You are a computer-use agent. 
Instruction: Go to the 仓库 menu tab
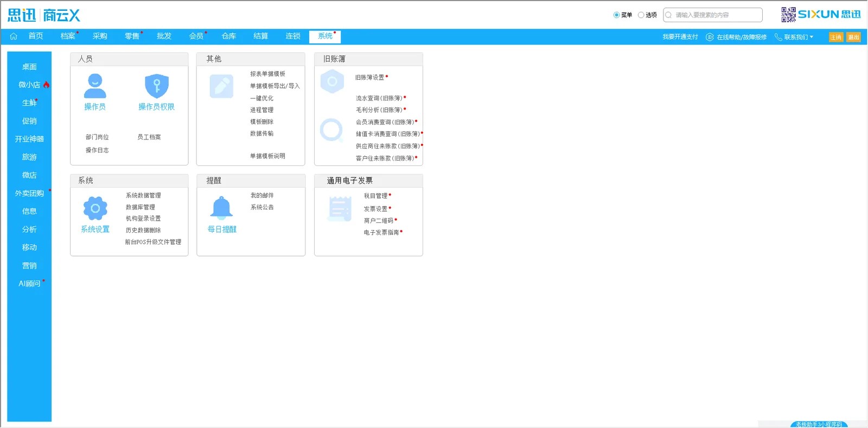[229, 36]
